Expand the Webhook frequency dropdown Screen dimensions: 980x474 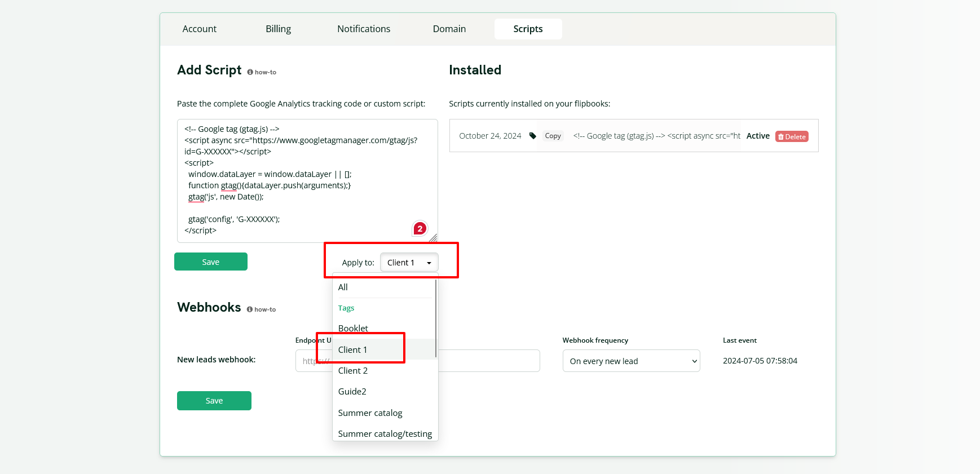click(x=631, y=361)
